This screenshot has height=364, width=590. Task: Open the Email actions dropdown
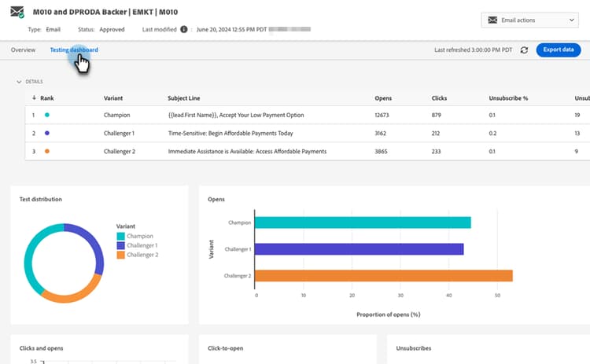531,20
